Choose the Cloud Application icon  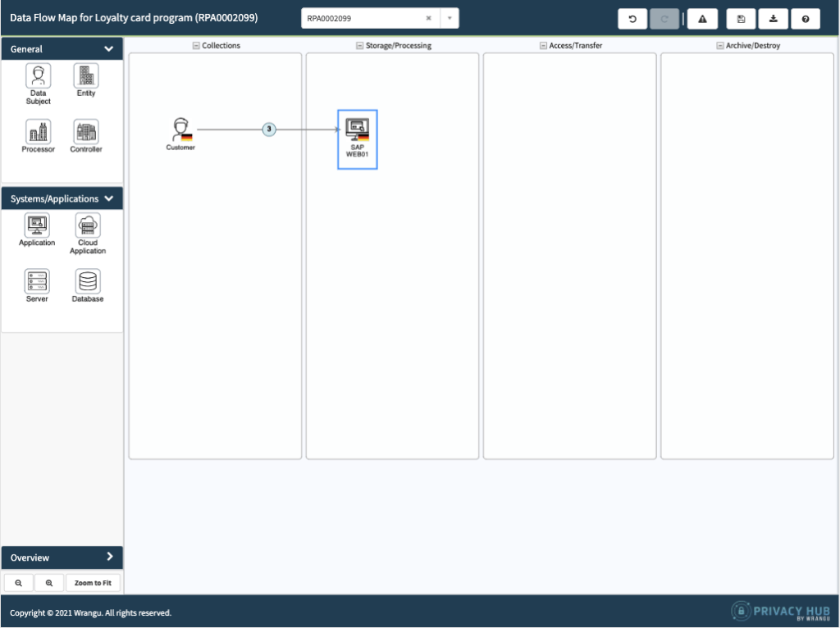click(x=88, y=225)
